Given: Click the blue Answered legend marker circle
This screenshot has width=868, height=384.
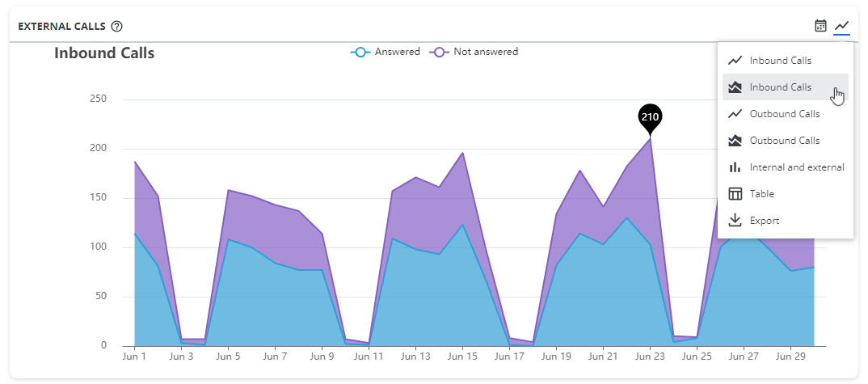Looking at the screenshot, I should click(360, 52).
